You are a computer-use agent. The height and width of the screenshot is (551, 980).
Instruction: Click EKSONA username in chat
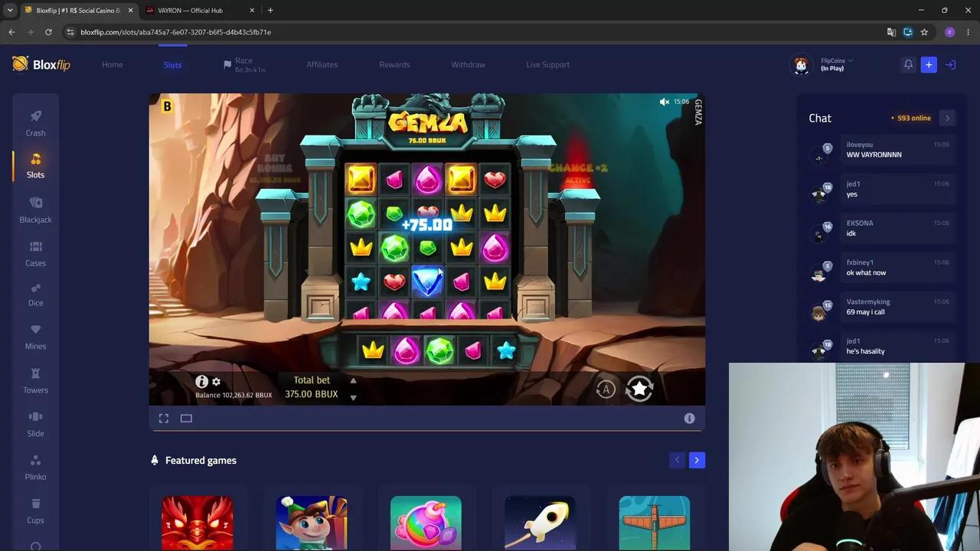(860, 223)
